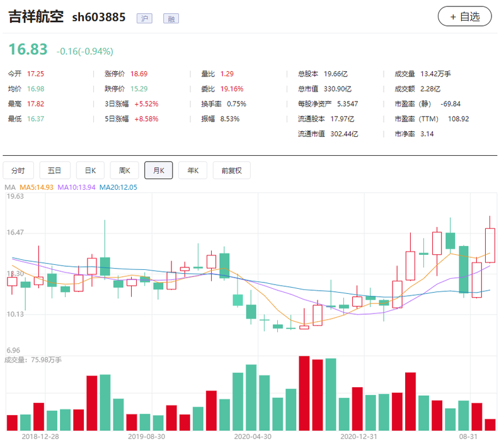Click the 跌停价 value 15.29
The height and width of the screenshot is (444, 504).
(x=139, y=89)
